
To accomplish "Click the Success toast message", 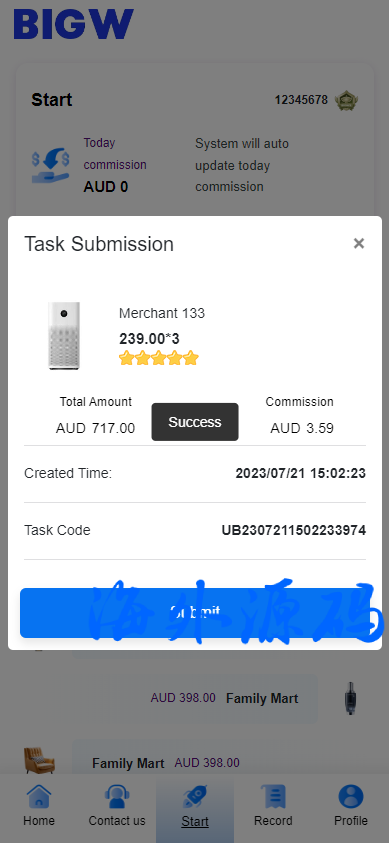I will pos(194,422).
